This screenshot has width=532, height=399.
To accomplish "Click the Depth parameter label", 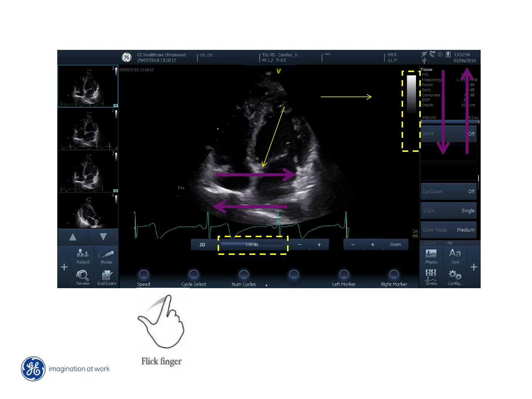I will coord(427,105).
